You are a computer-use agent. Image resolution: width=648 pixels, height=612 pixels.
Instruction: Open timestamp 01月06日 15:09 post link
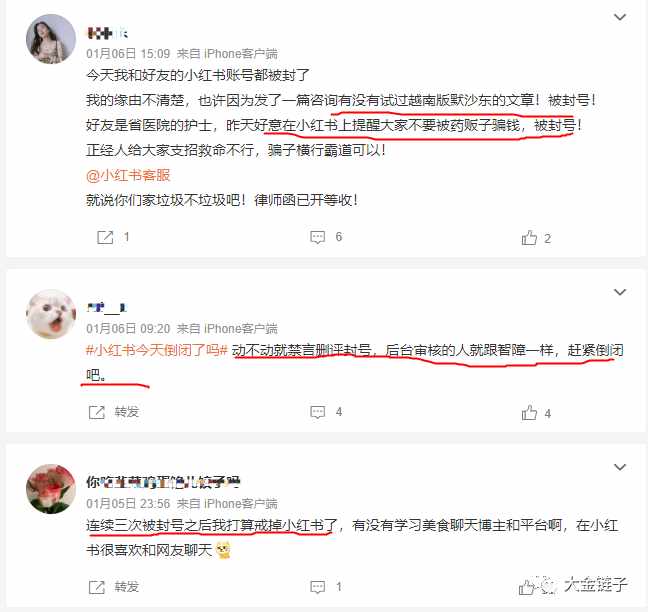point(128,54)
